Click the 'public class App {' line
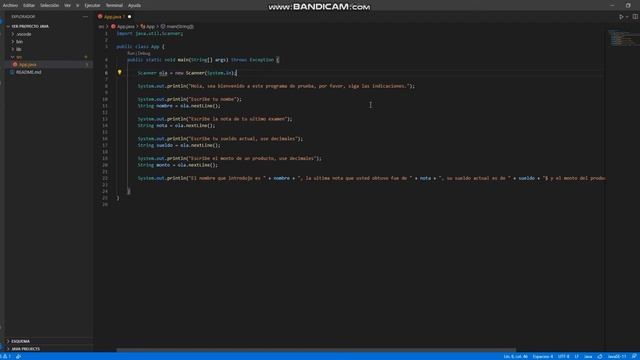Viewport: 640px width, 360px height. [140, 47]
